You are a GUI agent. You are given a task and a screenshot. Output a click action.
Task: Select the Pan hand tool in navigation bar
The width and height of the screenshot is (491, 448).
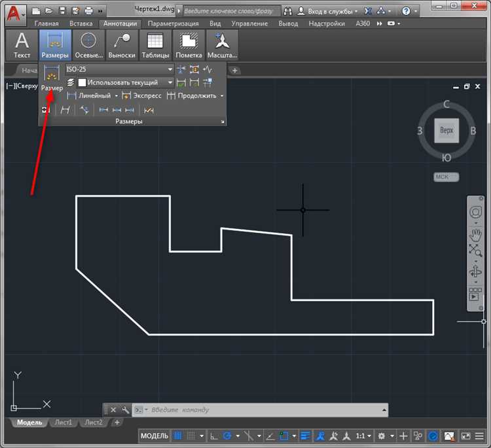(475, 234)
